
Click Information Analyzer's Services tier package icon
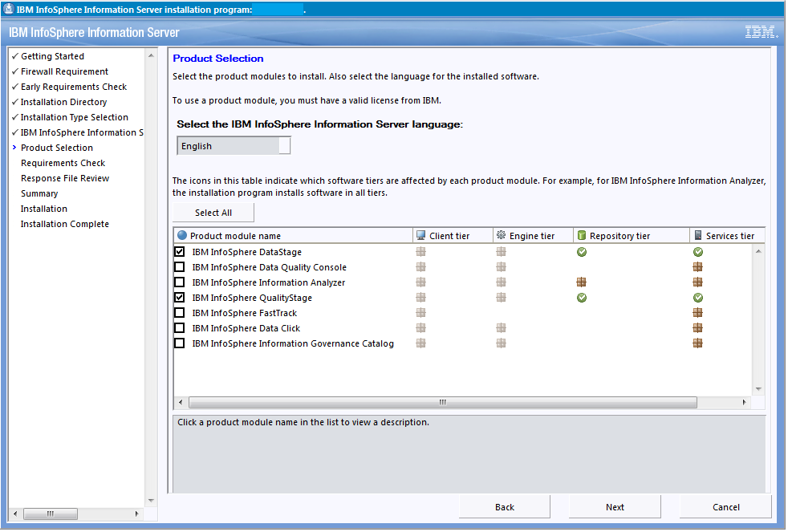pos(697,282)
